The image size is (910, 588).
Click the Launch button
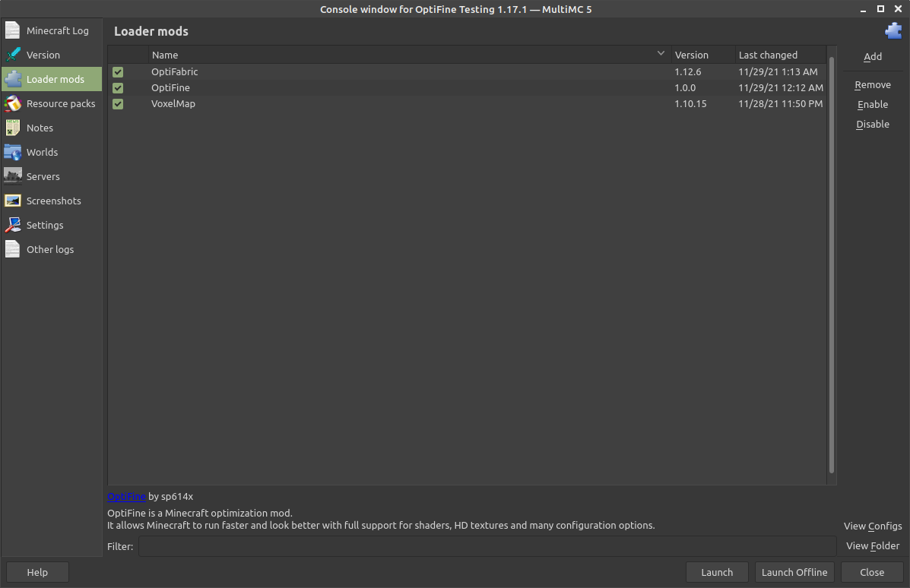(717, 572)
